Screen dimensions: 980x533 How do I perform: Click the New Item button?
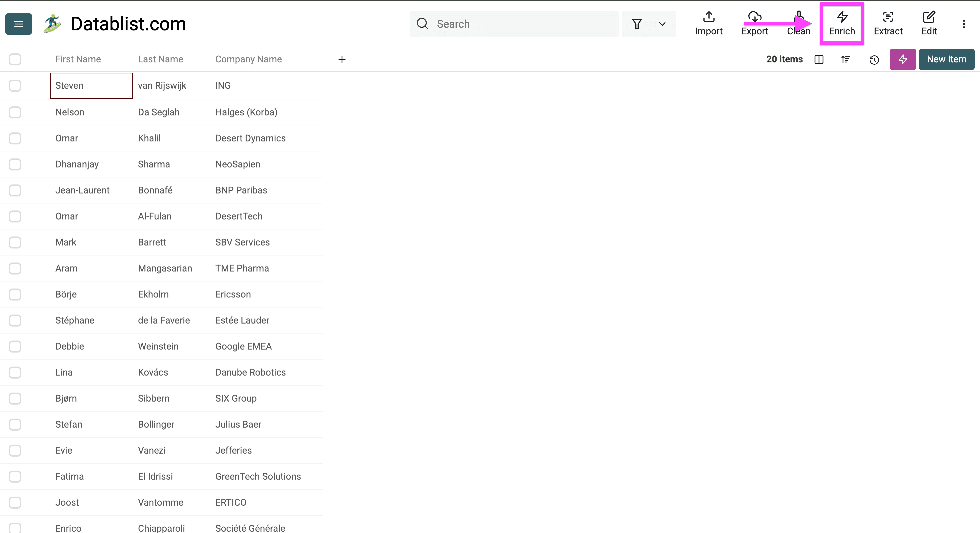pyautogui.click(x=946, y=59)
